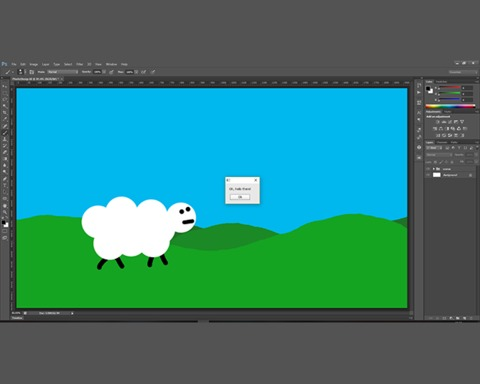
Task: Select the History Brush tool
Action: point(5,146)
